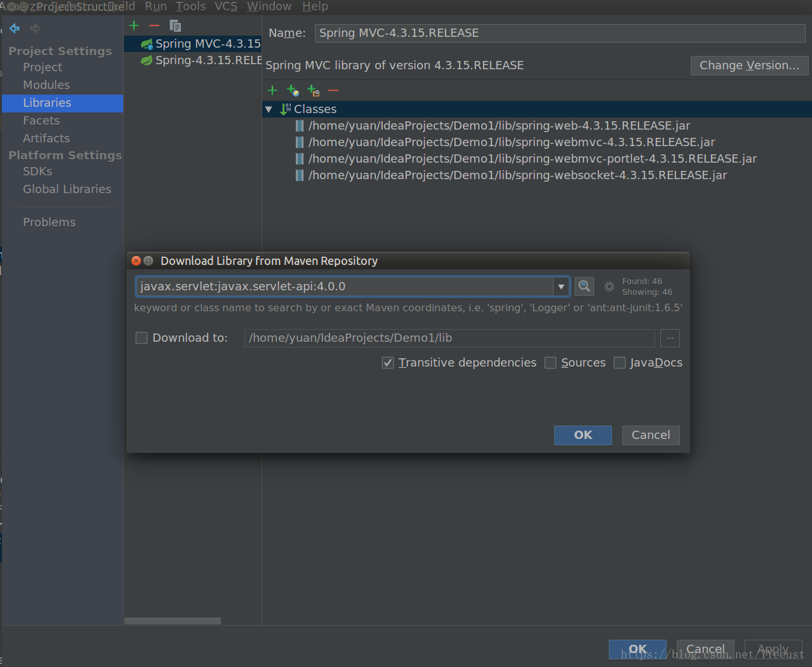
Task: Copy the selected library icon
Action: pos(175,25)
